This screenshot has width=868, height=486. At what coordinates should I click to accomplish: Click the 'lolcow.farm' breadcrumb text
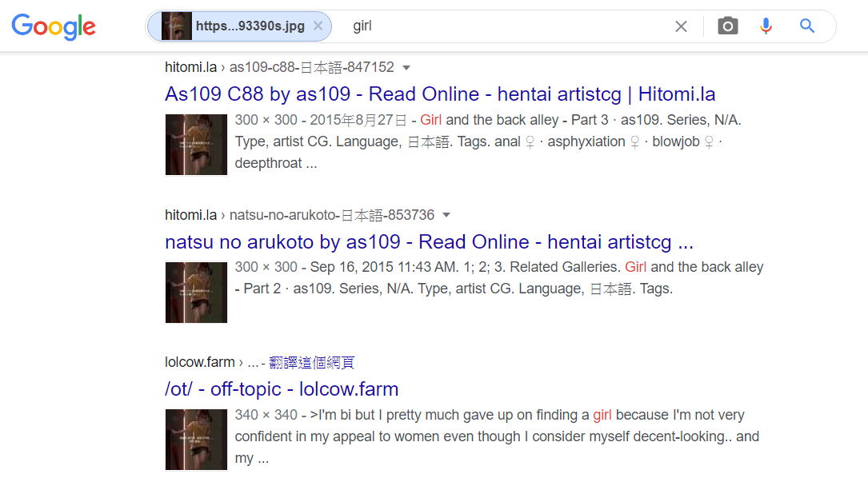200,363
